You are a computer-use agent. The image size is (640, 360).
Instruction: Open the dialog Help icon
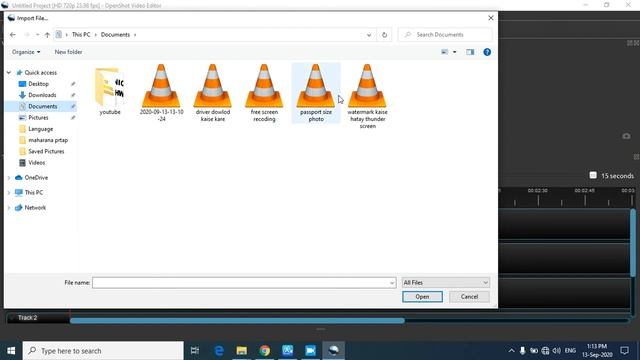click(x=487, y=52)
